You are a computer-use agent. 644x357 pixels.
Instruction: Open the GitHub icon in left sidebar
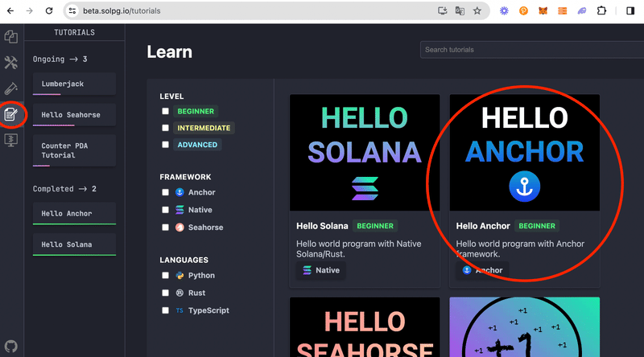coord(11,347)
